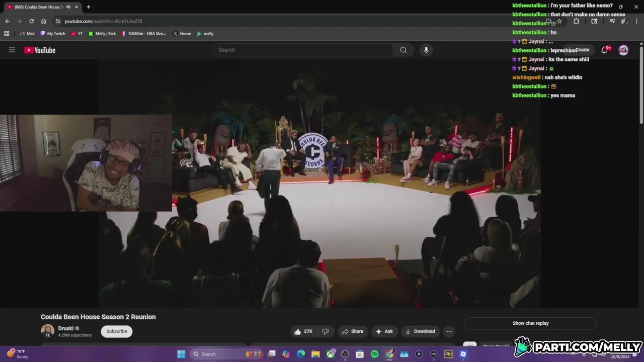Image resolution: width=644 pixels, height=362 pixels.
Task: Launch Copilot from taskbar
Action: [x=286, y=354]
